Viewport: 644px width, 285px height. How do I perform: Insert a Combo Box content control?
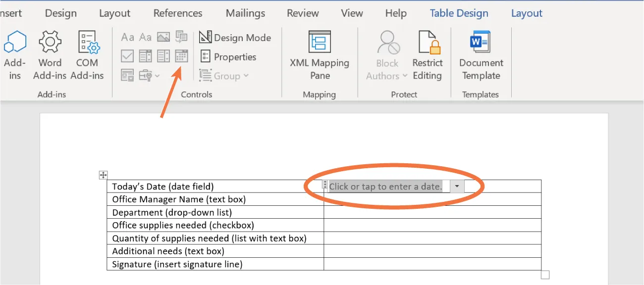[x=145, y=56]
